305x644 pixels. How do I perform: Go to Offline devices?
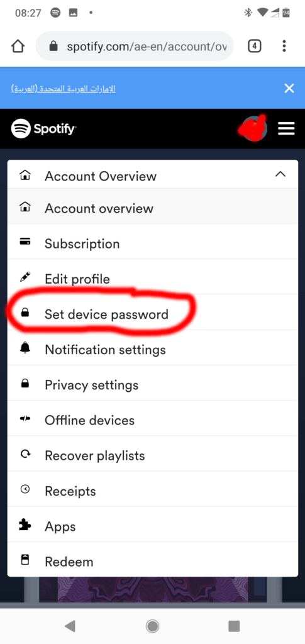tap(153, 420)
